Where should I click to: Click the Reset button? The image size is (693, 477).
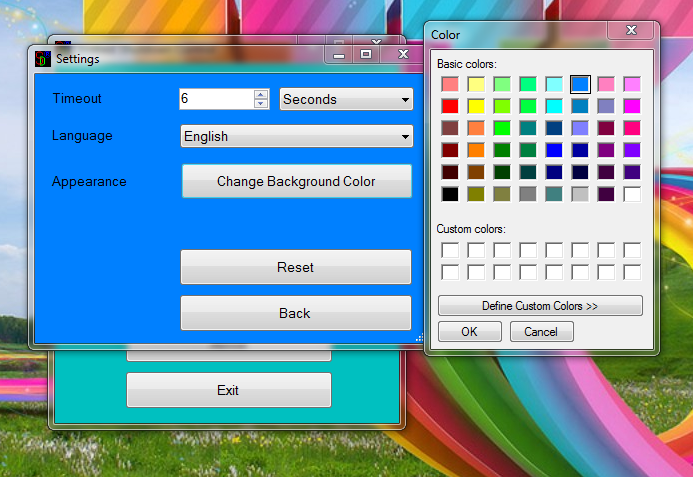point(295,267)
